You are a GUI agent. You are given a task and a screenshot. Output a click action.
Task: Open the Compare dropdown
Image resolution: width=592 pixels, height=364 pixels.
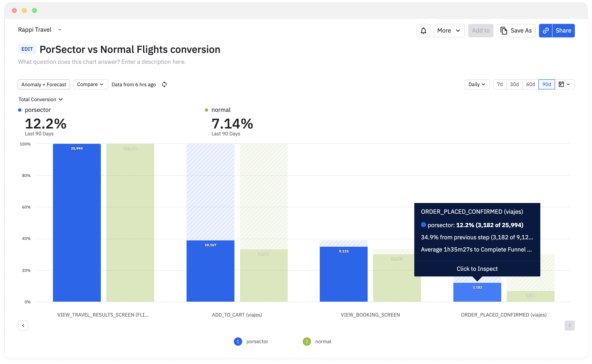(90, 84)
